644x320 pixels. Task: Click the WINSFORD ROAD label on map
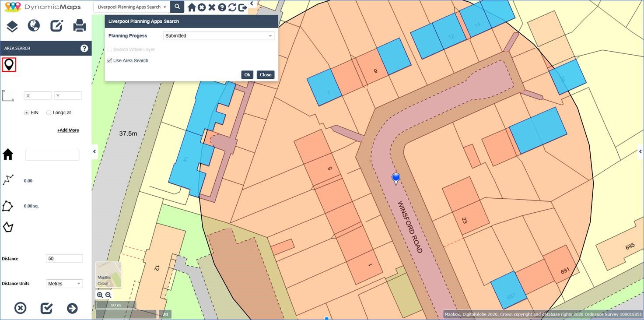410,227
